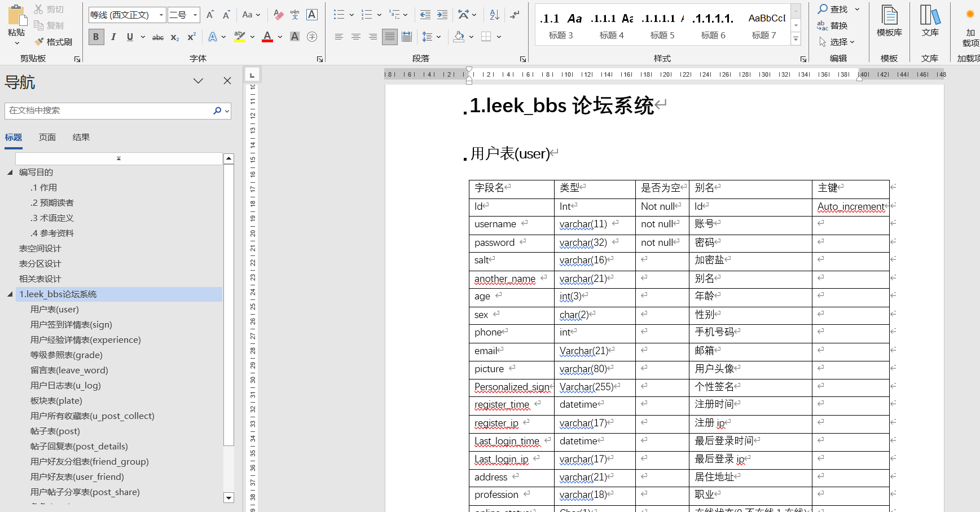Go to 留言表(leave_word) heading
This screenshot has width=980, height=512.
[x=69, y=370]
